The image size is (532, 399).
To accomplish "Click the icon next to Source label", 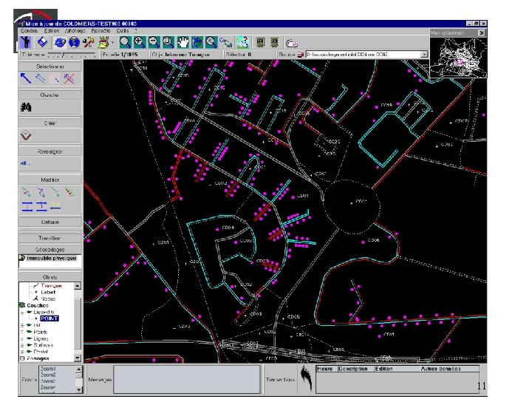I will point(300,54).
